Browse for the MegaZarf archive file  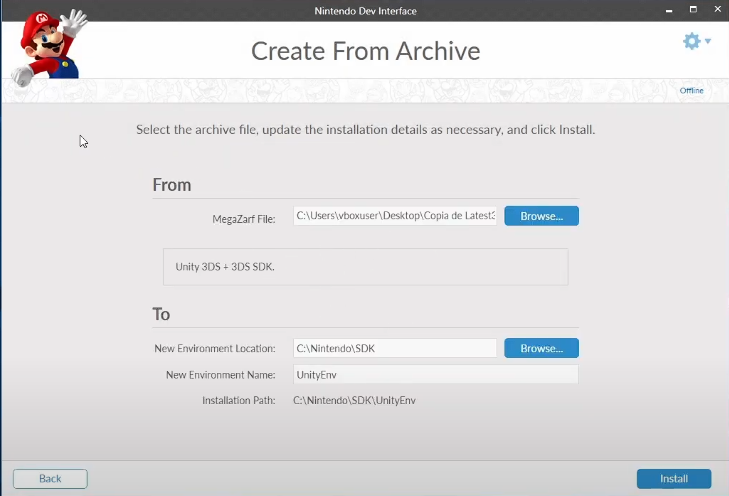541,216
